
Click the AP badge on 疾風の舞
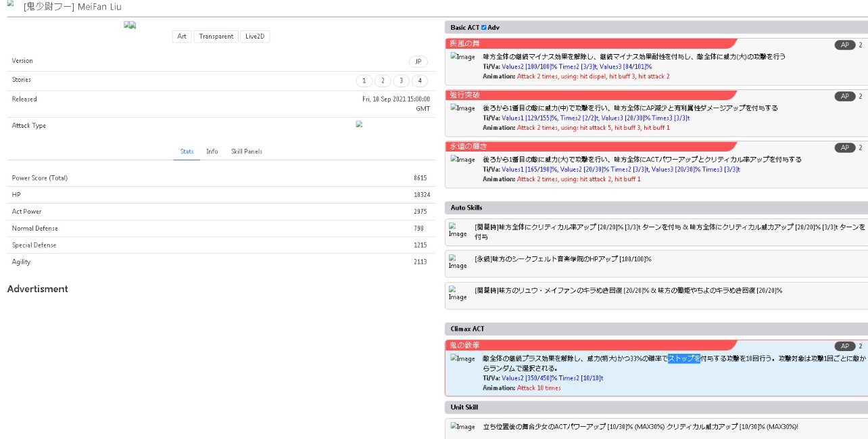coord(845,45)
